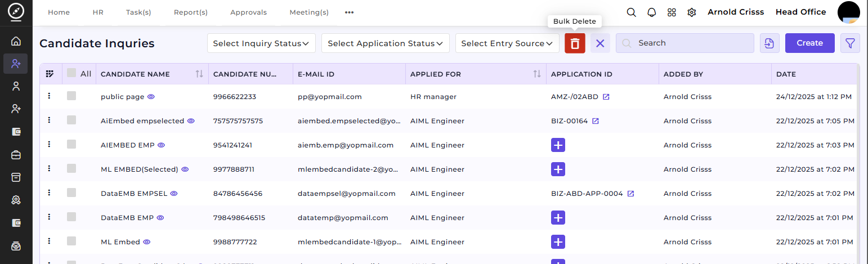Expand Select Inquiry Status dropdown
868x264 pixels.
(261, 43)
